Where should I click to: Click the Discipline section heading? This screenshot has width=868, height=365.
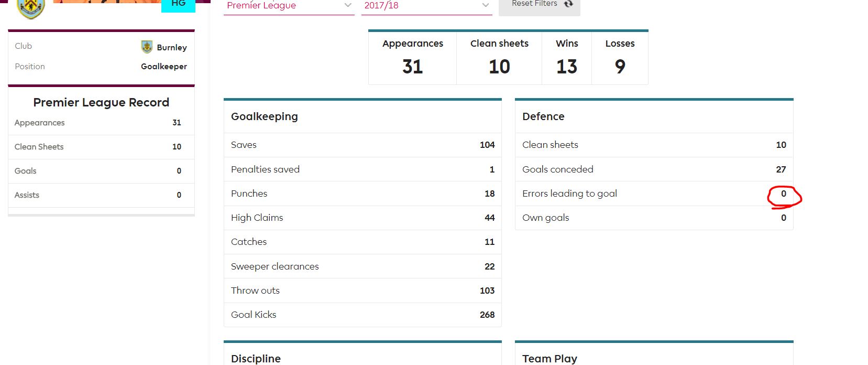pos(256,359)
